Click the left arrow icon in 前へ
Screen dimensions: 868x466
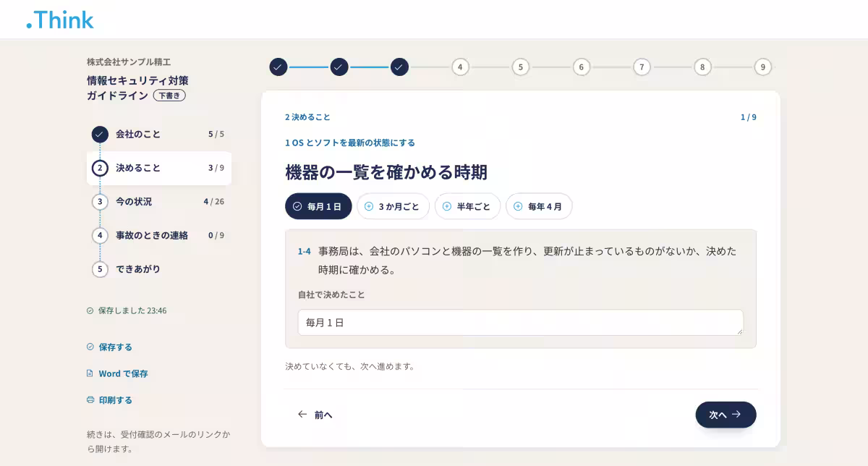(302, 415)
